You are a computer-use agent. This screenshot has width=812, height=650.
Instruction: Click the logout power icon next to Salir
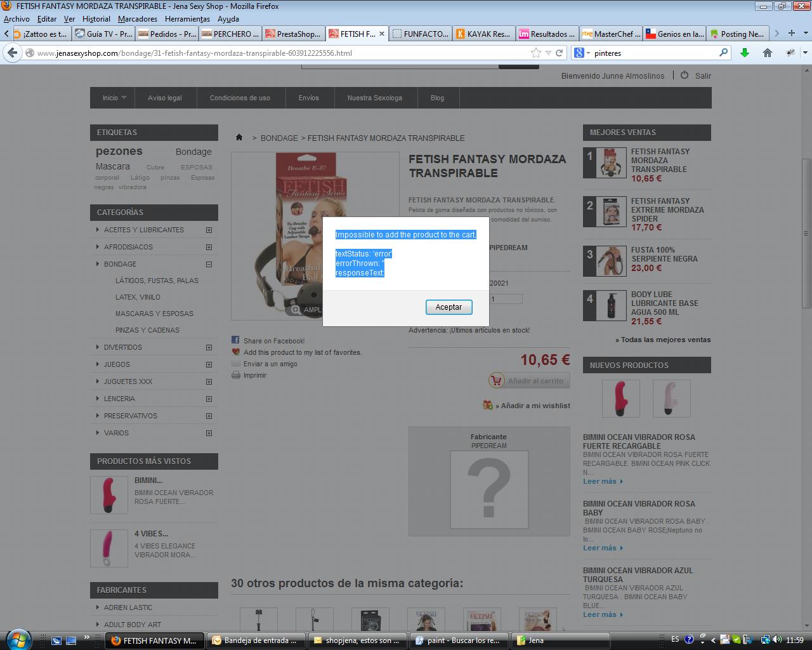684,75
